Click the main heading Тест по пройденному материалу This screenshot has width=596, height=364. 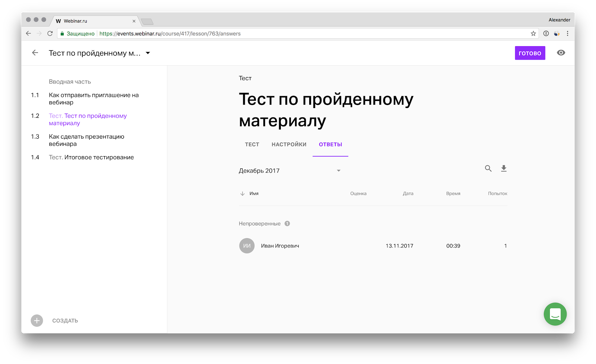pos(326,110)
